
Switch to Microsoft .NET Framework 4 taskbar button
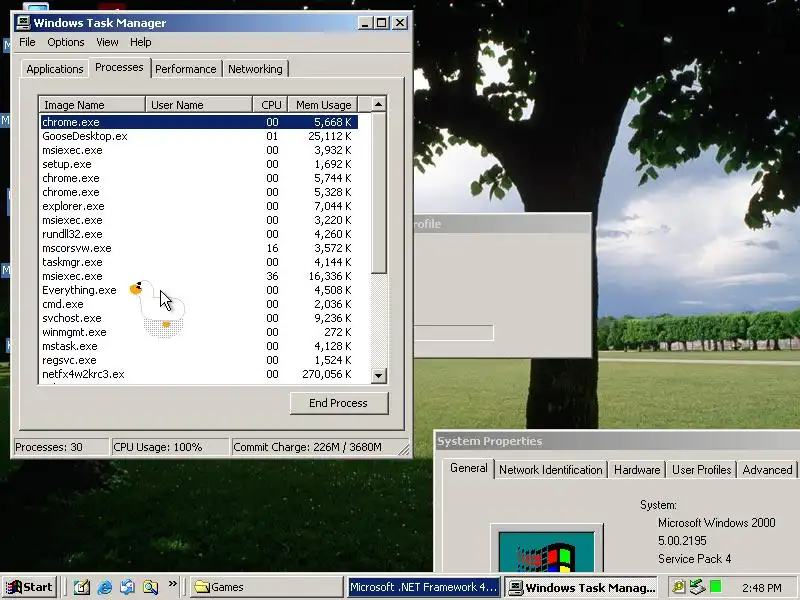click(x=423, y=587)
